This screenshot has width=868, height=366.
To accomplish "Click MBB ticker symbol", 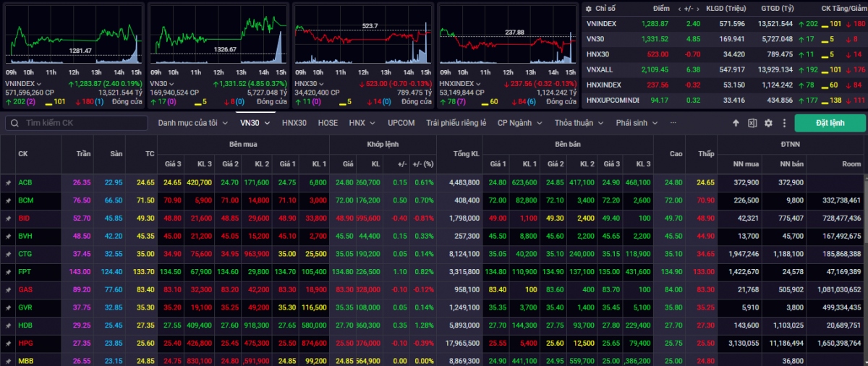I will click(x=25, y=360).
